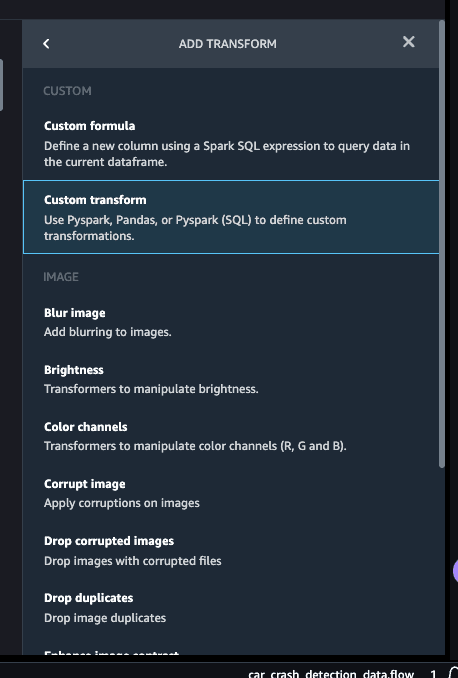Choose Drop corrupted images
This screenshot has height=678, width=458.
pos(231,550)
